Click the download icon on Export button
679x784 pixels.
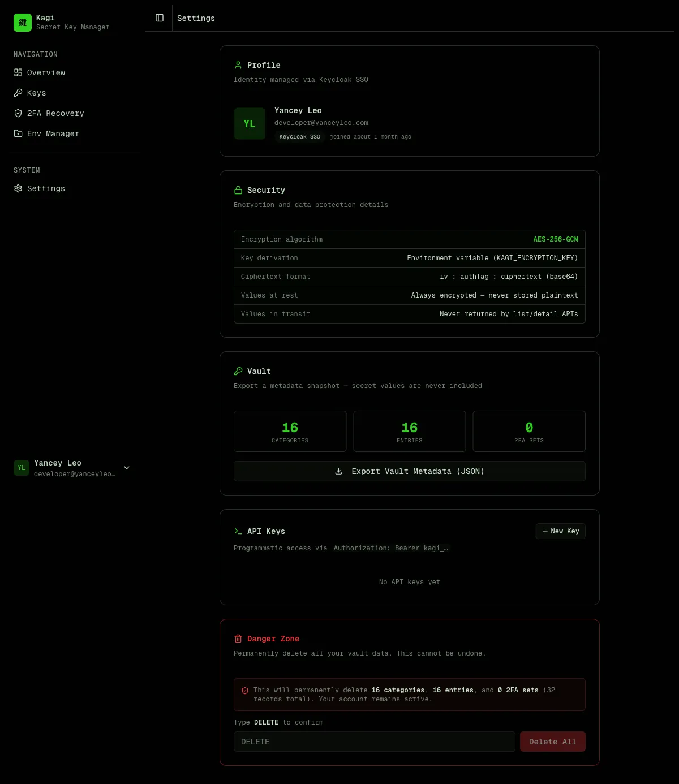click(x=339, y=471)
